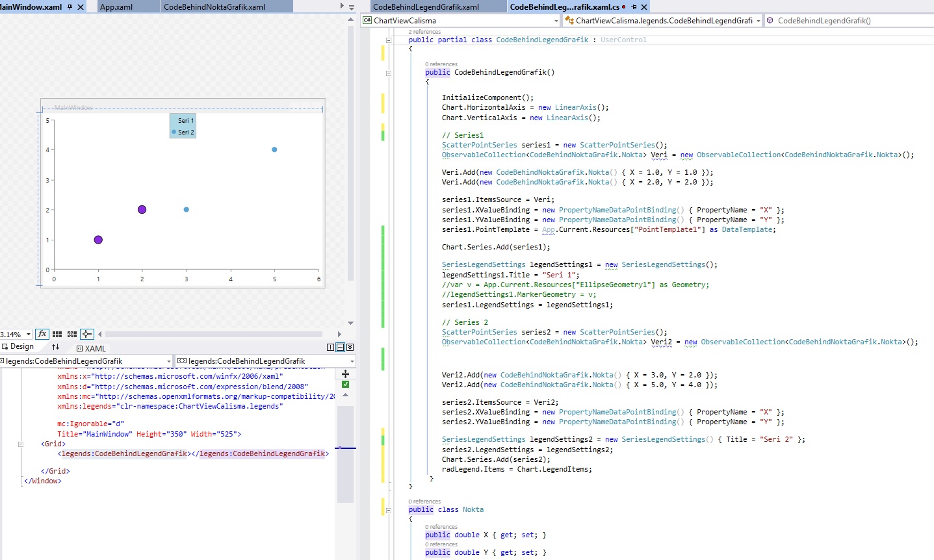The image size is (934, 560).
Task: Toggle snapping to snaplines button
Action: click(x=87, y=334)
